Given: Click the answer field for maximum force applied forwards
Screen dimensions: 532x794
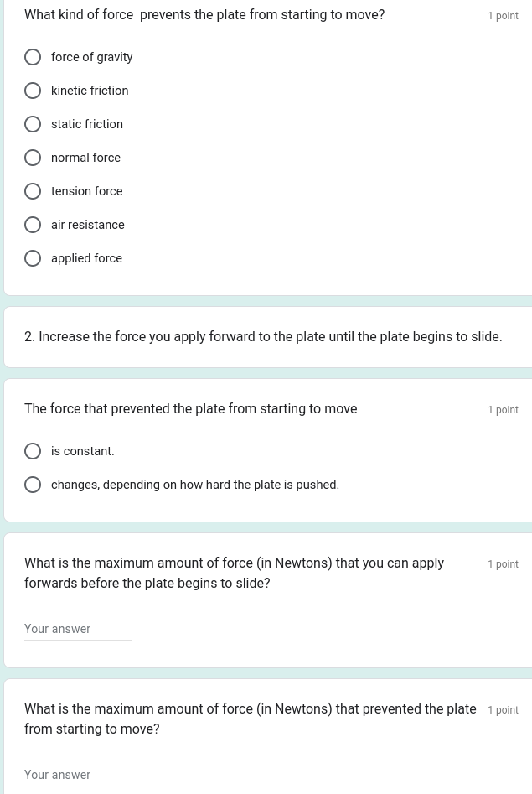Looking at the screenshot, I should 78,629.
